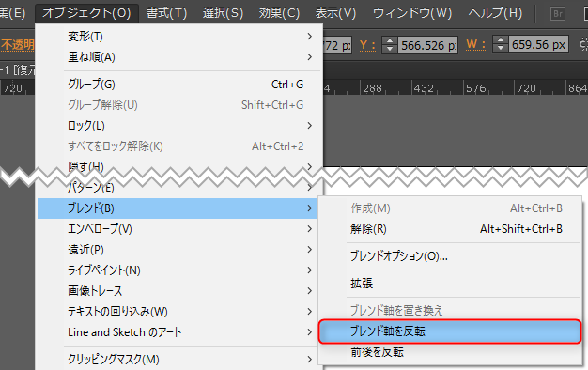This screenshot has width=588, height=370.
Task: Click the W: label link
Action: [475, 44]
